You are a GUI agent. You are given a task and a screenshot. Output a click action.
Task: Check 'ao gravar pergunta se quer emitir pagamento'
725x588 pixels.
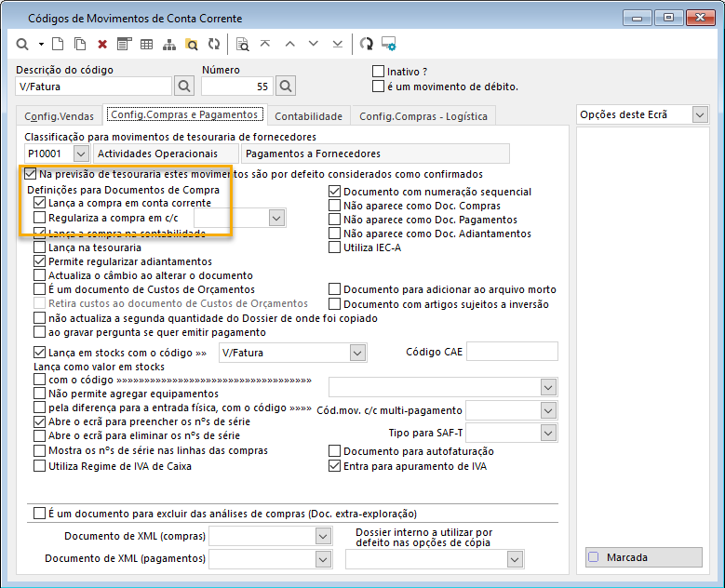(x=40, y=332)
